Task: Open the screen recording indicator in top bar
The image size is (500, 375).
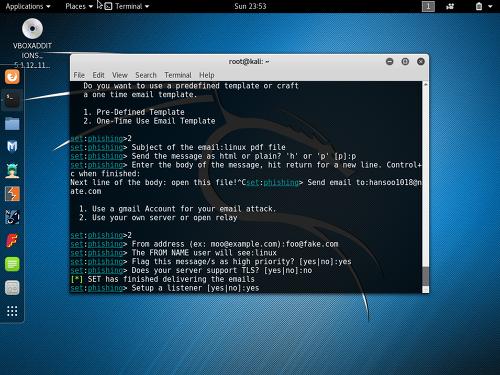Action: pos(450,6)
